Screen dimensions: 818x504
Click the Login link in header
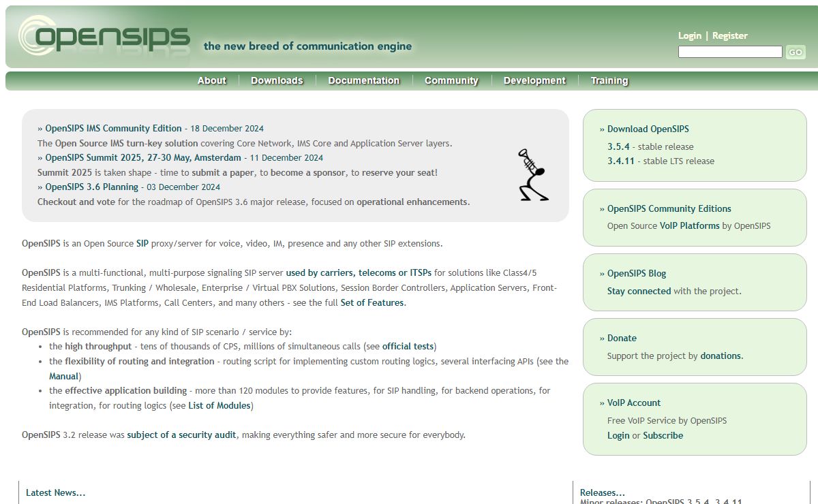click(x=690, y=35)
